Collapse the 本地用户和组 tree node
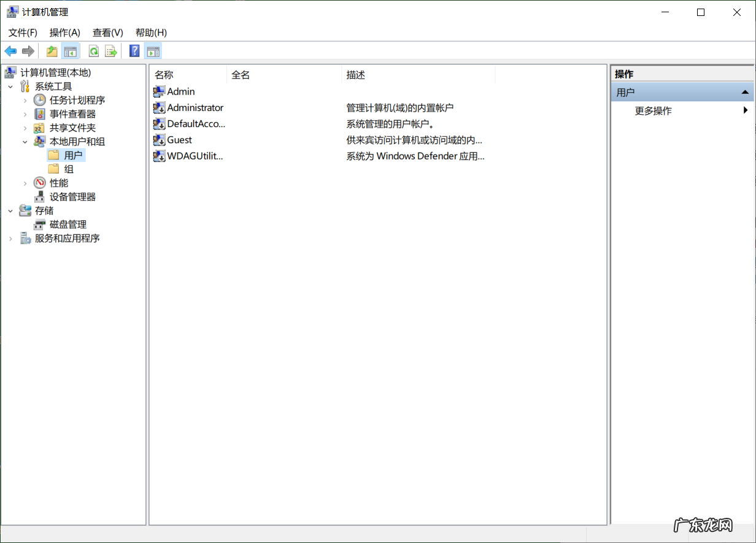 [25, 142]
